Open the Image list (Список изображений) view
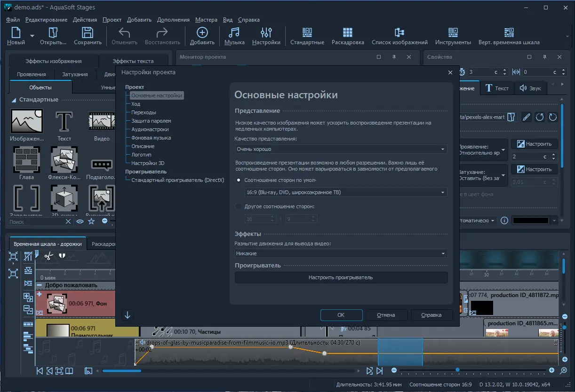The image size is (575, 392). click(x=399, y=36)
